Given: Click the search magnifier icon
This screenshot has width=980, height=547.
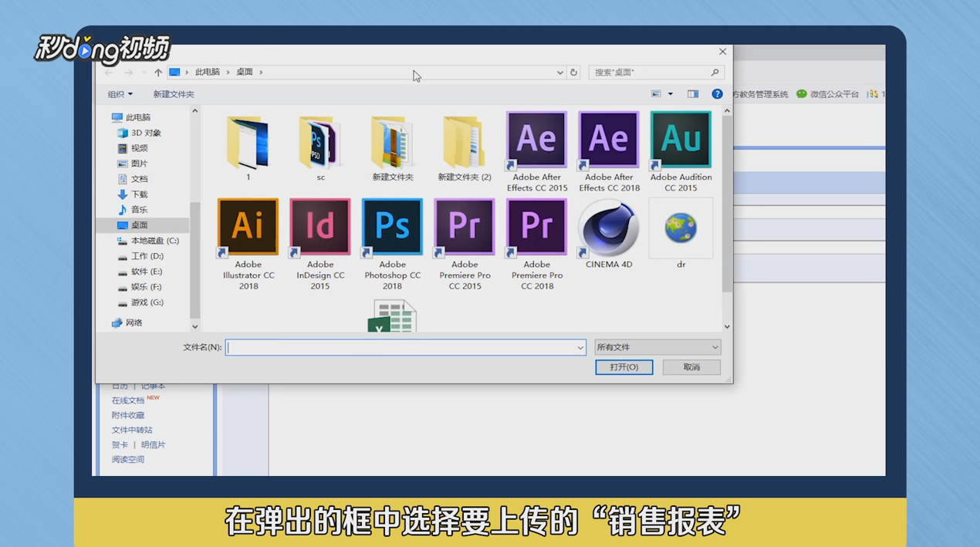Looking at the screenshot, I should (715, 73).
